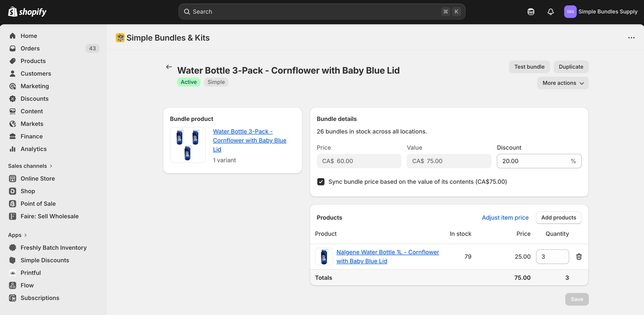644x315 pixels.
Task: Click the Simple Discounts app icon
Action: pyautogui.click(x=12, y=260)
